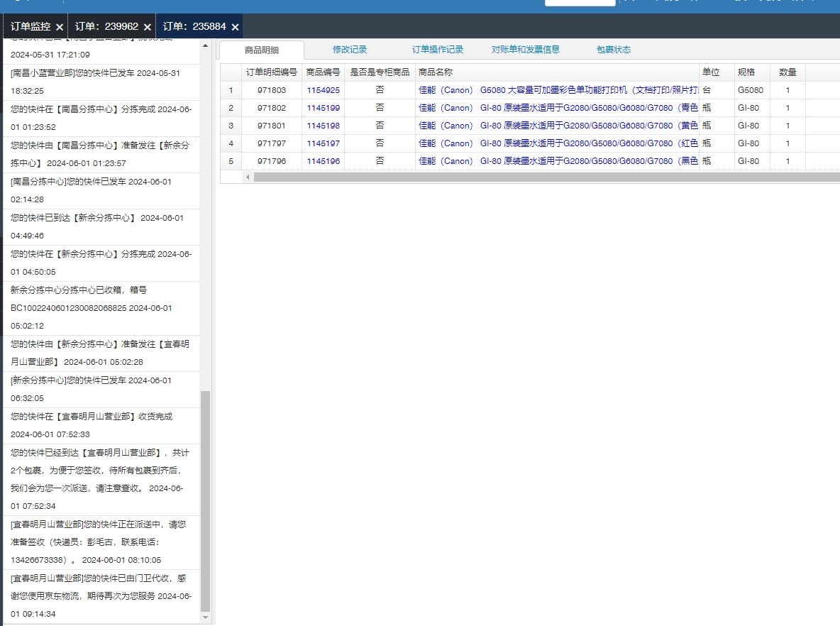This screenshot has width=840, height=626.
Task: Click the 单位 column header
Action: tap(717, 72)
